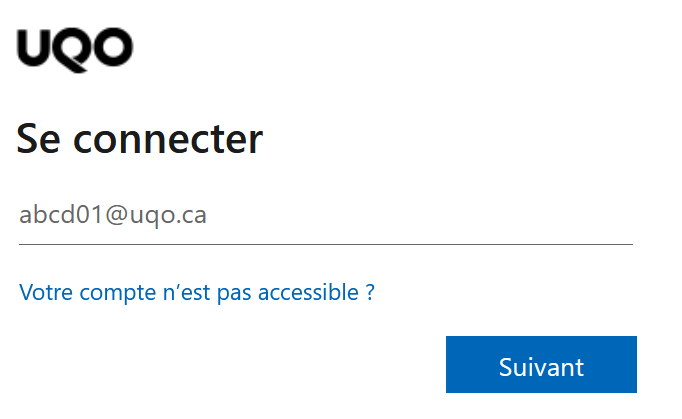Select the UQO university logo image
The height and width of the screenshot is (419, 682).
click(x=75, y=47)
